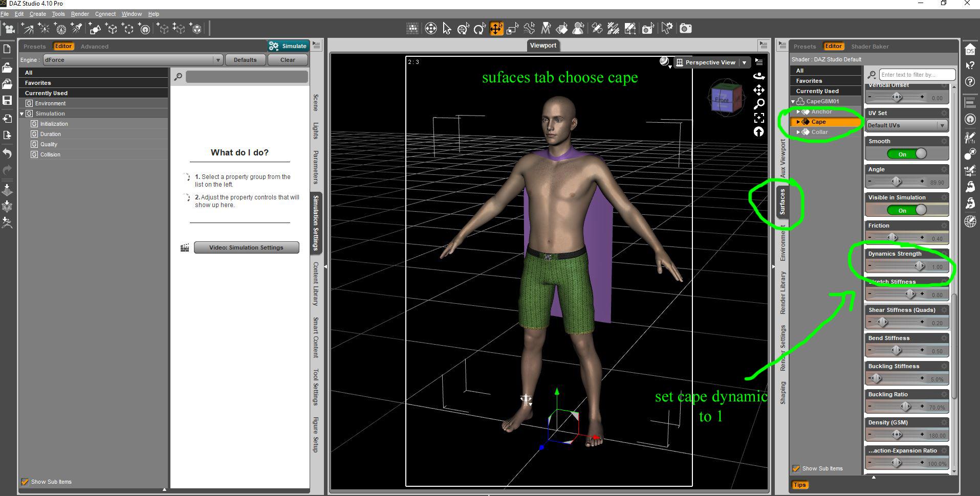Toggle the Visible in Simulation switch
The image size is (980, 496).
point(907,210)
